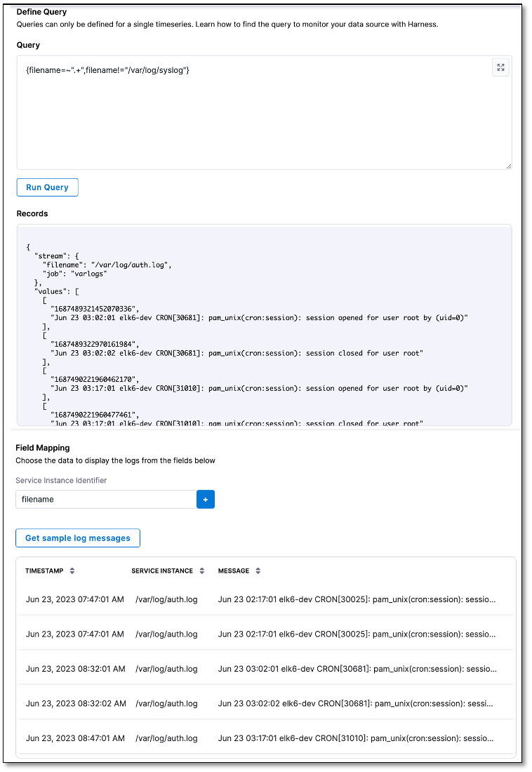Screen dimensions: 532x772
Task: Click the blue plus button beside filename
Action: pyautogui.click(x=206, y=499)
